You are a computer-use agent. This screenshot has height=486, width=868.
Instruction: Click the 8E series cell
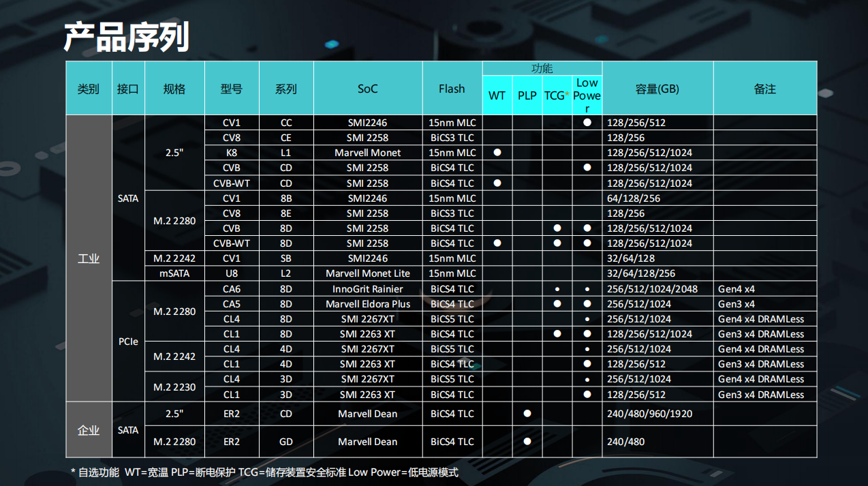pos(286,213)
